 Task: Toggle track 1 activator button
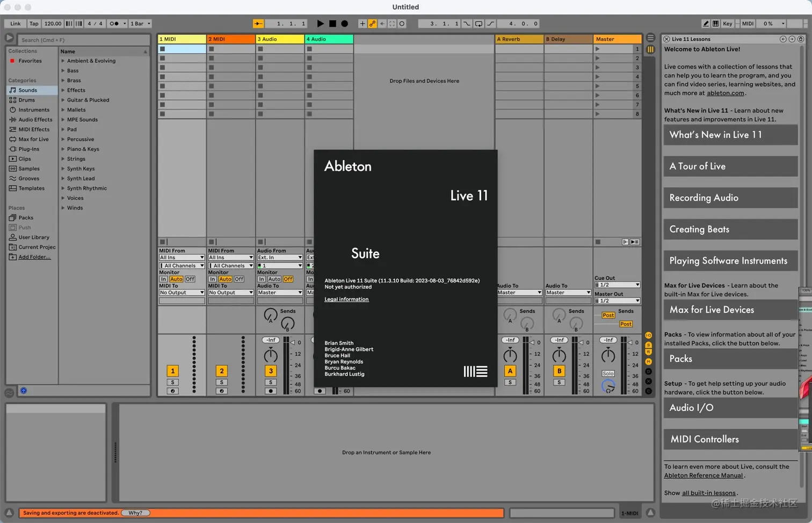coord(172,371)
